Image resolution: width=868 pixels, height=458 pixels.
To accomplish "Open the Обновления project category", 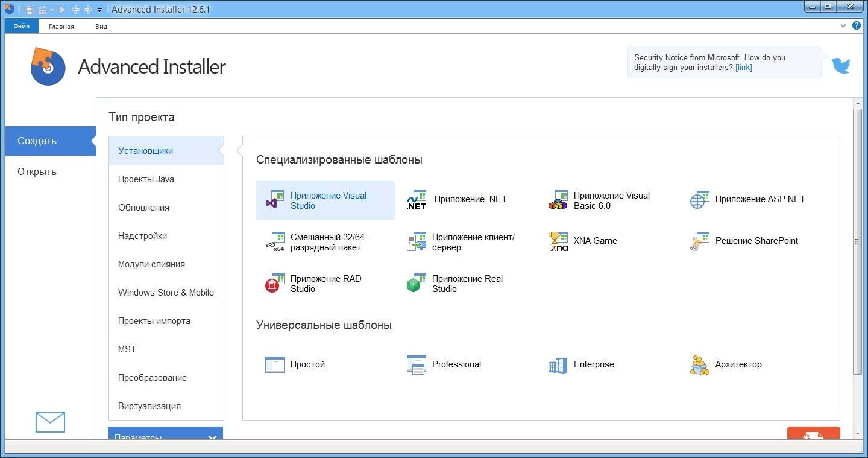I will point(166,208).
